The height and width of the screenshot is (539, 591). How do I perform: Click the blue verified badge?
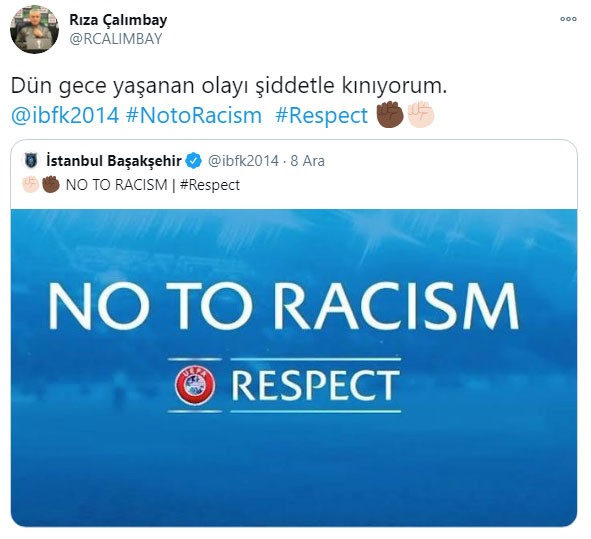[x=194, y=161]
